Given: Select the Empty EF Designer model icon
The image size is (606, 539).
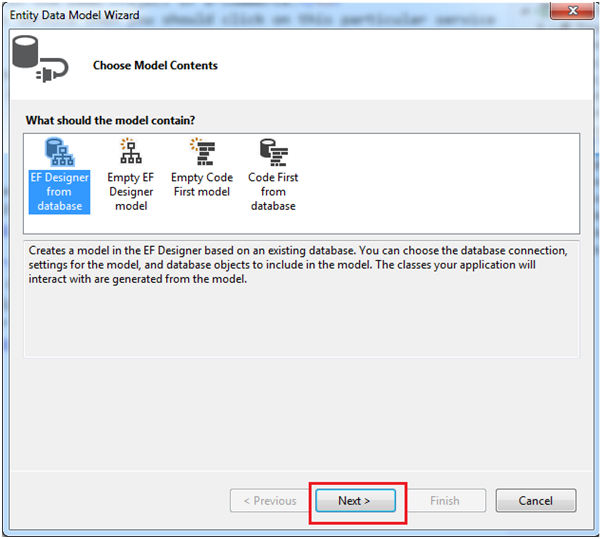Looking at the screenshot, I should click(131, 151).
